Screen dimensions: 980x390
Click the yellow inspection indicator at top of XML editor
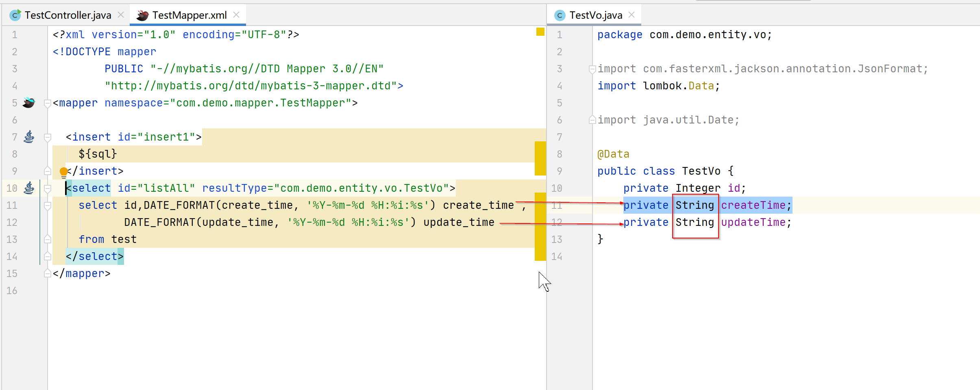point(540,32)
